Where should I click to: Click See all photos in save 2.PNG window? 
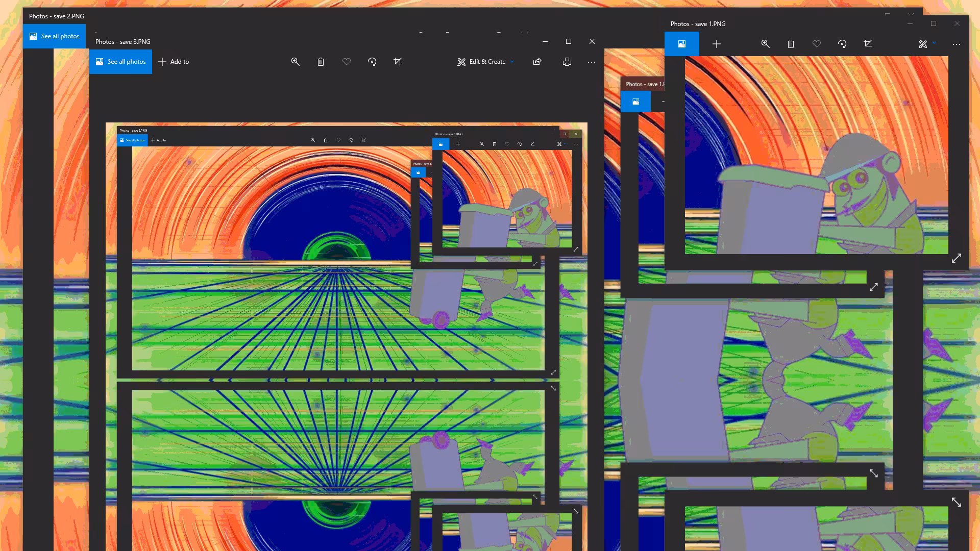54,36
